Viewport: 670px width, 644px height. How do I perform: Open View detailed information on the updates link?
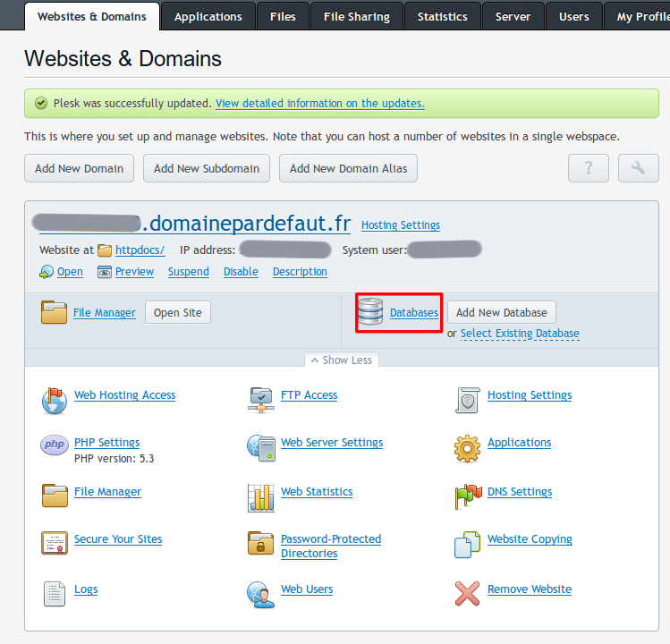(x=320, y=104)
